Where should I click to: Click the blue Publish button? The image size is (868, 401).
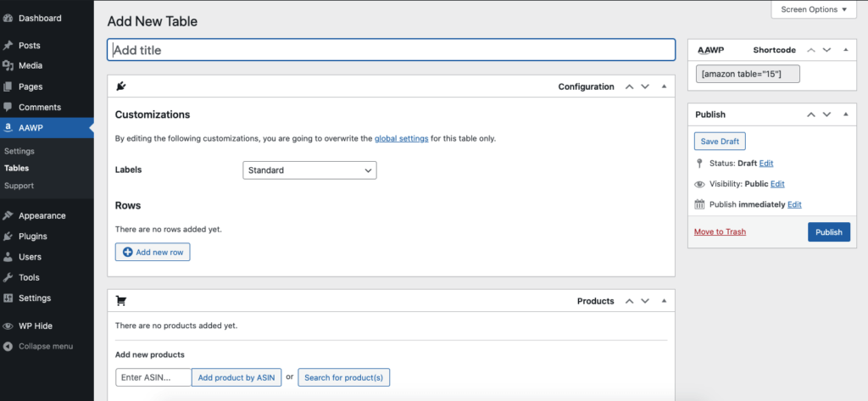click(x=829, y=232)
